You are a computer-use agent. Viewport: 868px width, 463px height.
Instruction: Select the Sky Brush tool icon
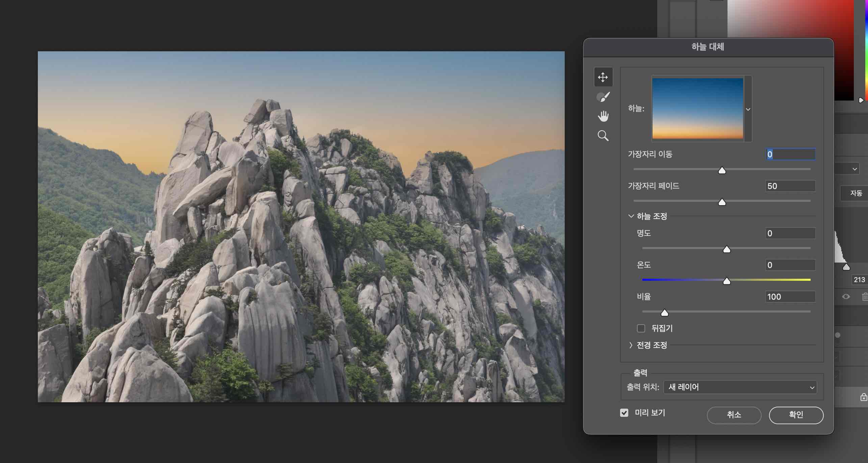[603, 97]
